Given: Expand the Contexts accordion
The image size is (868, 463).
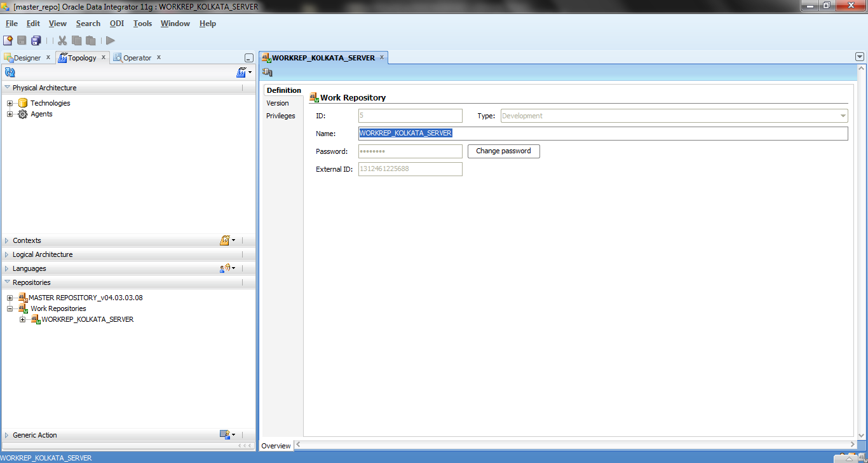Looking at the screenshot, I should pos(7,240).
